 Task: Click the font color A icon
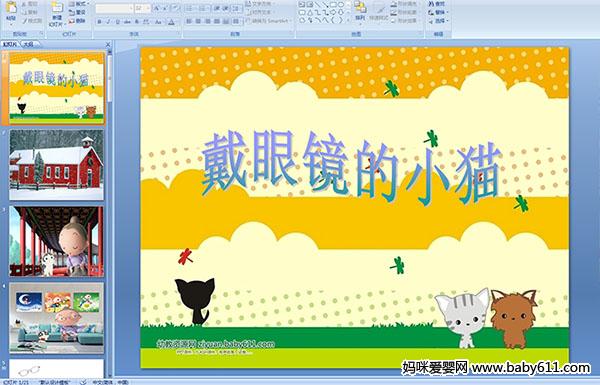(171, 22)
